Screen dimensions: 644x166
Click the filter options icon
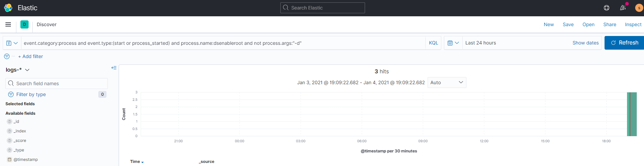tap(7, 56)
